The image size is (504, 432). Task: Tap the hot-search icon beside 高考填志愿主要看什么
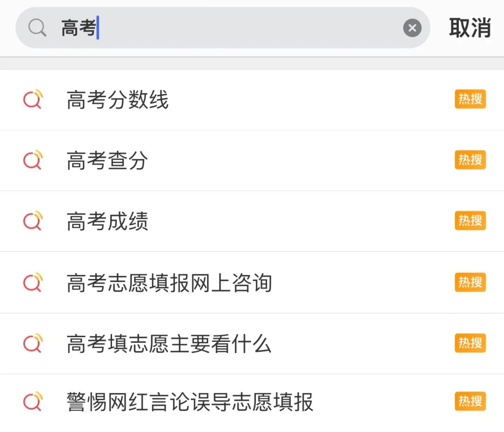click(32, 343)
